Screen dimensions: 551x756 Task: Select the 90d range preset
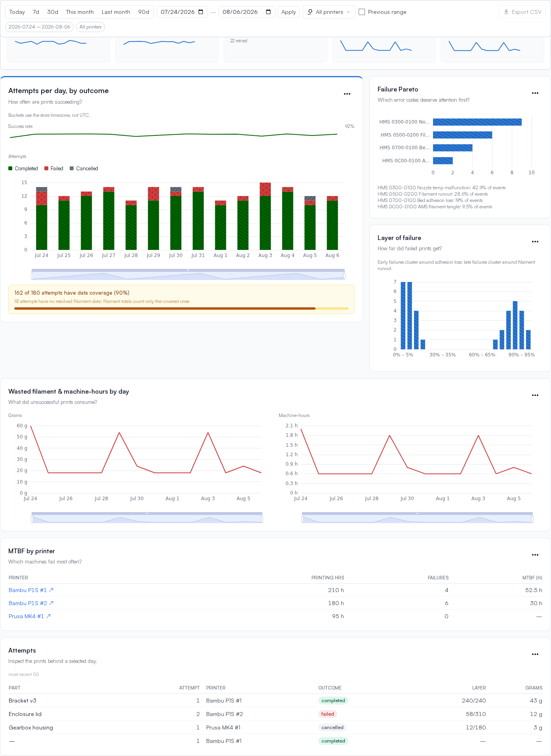click(144, 12)
